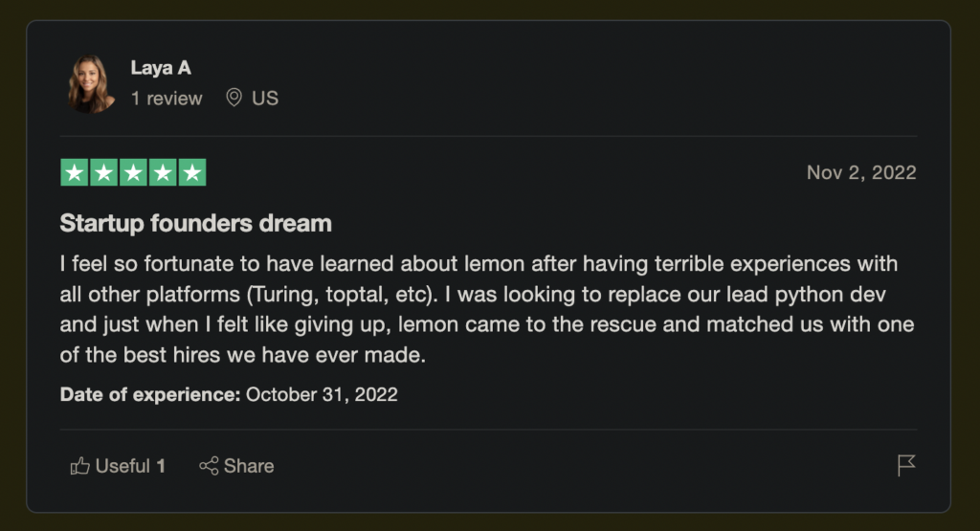Open the Startup founders dream review title
The width and height of the screenshot is (980, 531).
tap(195, 223)
